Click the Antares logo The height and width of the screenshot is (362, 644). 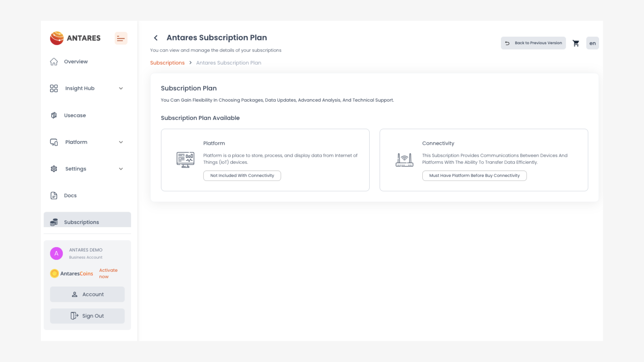point(75,38)
